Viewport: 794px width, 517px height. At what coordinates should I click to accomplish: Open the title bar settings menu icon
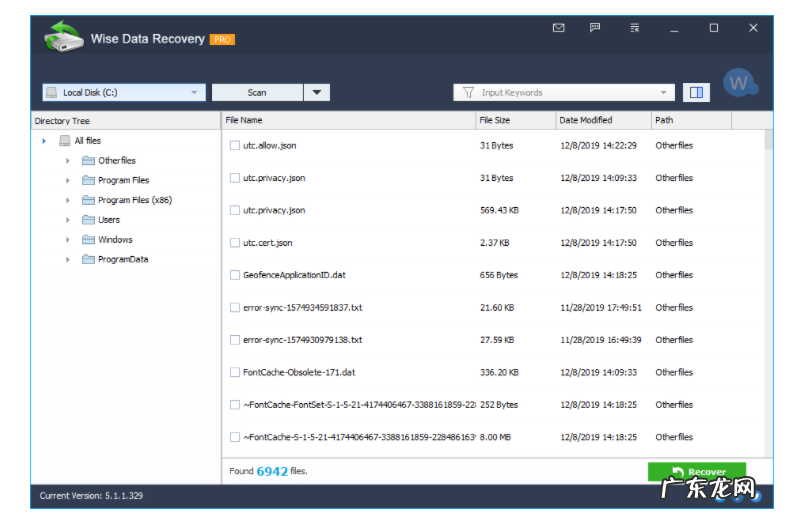click(x=634, y=28)
